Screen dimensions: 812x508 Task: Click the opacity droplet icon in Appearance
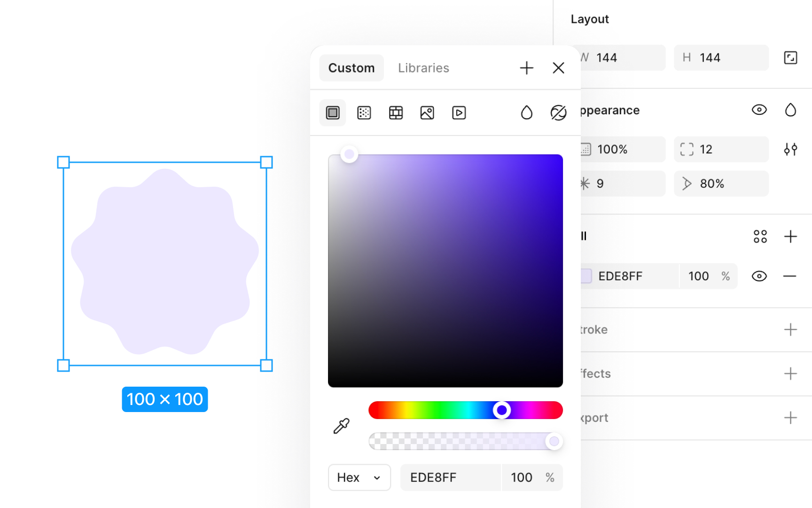pos(791,110)
